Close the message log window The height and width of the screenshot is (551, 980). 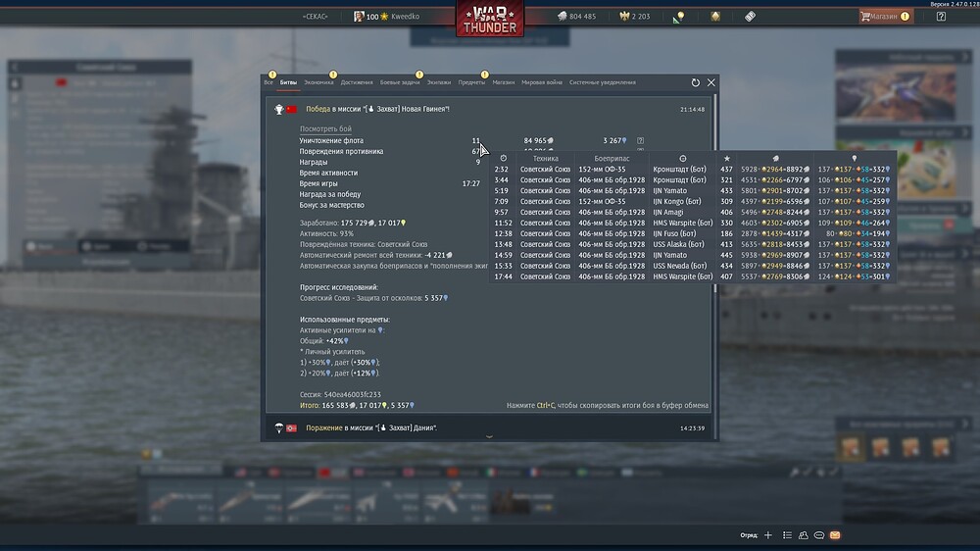(711, 82)
